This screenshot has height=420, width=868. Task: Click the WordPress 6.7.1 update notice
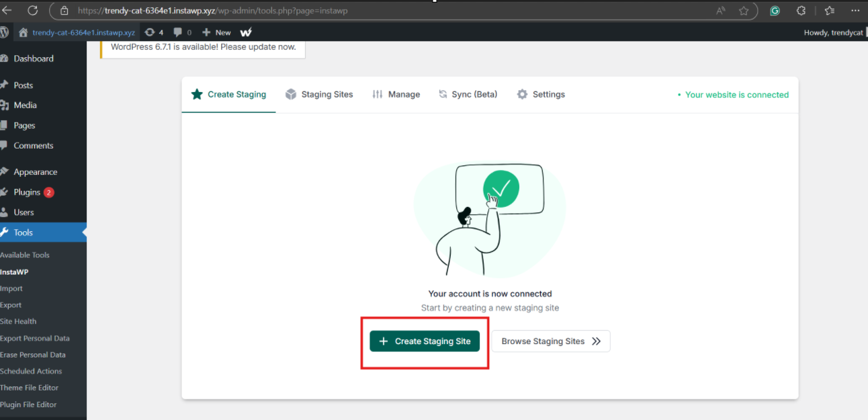click(203, 47)
